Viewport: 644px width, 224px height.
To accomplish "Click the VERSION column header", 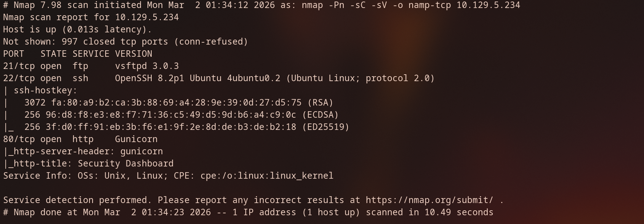I will [x=133, y=54].
